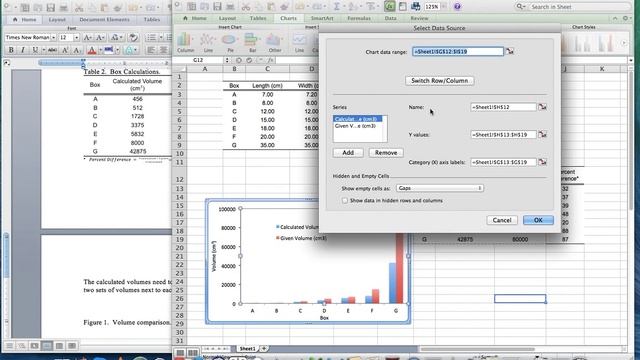Open Excel Charts ribbon tab
This screenshot has height=360, width=640.
point(289,18)
